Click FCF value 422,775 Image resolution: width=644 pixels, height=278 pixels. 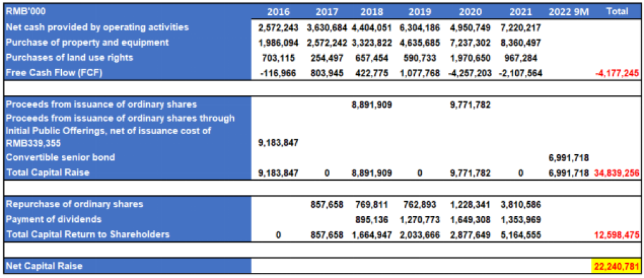pos(372,73)
